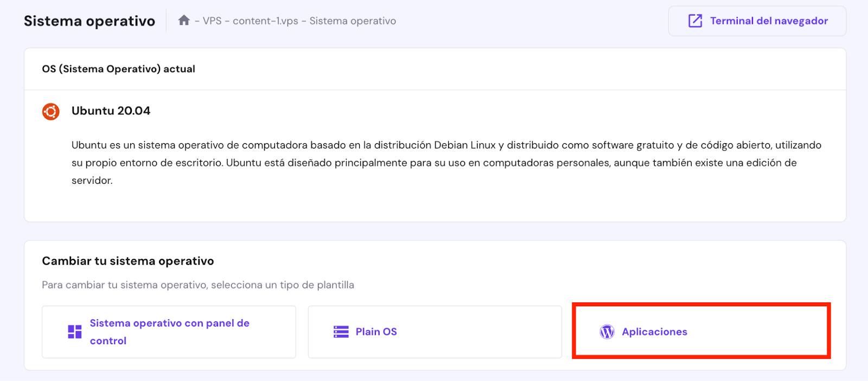Click the OS (Sistema Operativo) actual header
The height and width of the screenshot is (381, 868).
point(118,69)
